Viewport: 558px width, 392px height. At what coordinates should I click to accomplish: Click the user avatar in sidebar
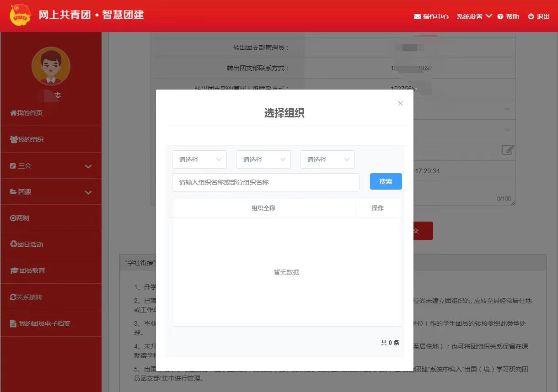[x=51, y=66]
